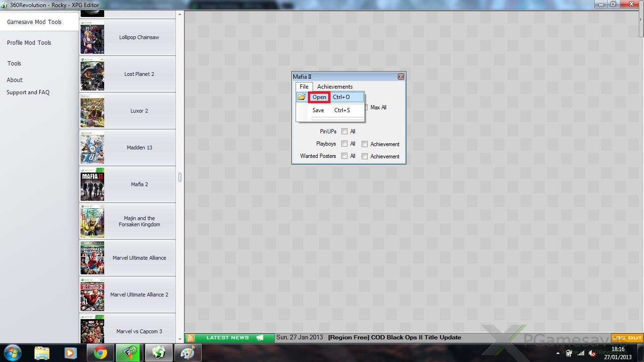Click the volume speaker icon in system tray

pyautogui.click(x=593, y=353)
